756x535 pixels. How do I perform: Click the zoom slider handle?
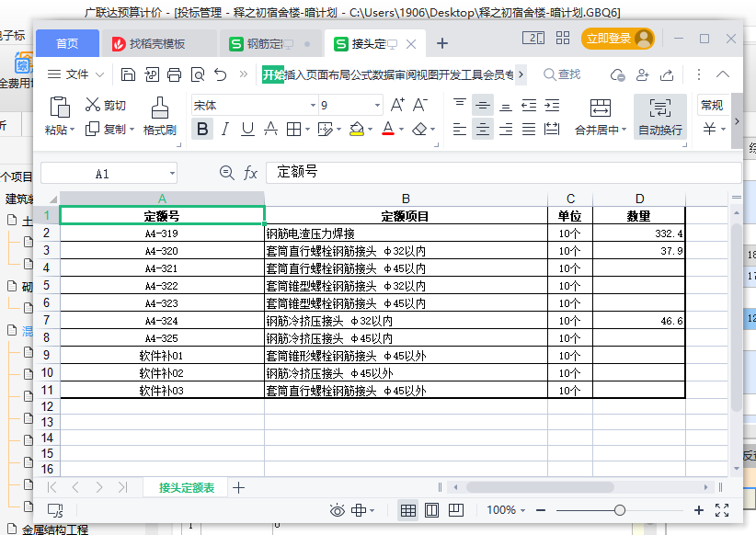620,510
